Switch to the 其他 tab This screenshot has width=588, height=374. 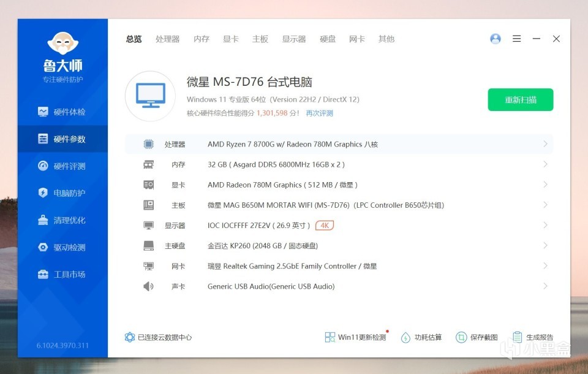pyautogui.click(x=386, y=39)
